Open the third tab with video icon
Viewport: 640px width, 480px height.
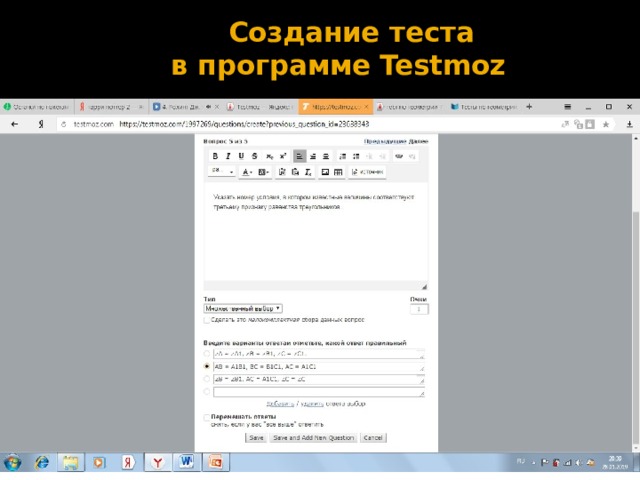(186, 107)
